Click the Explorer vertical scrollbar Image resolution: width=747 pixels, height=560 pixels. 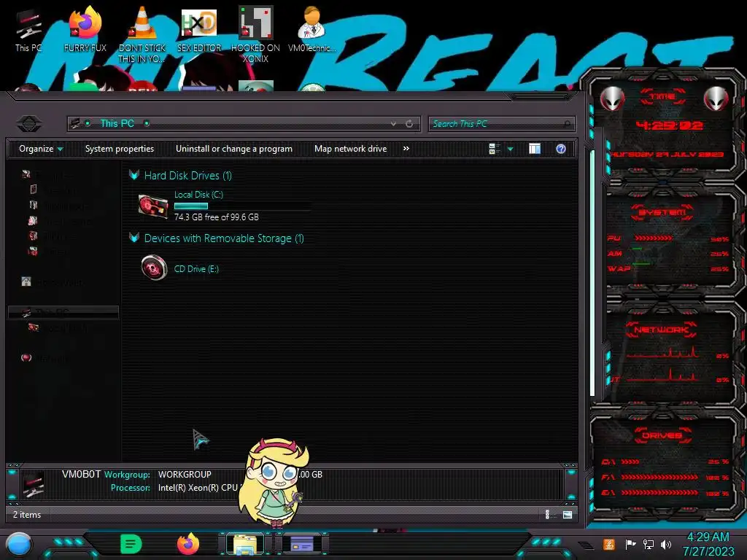click(592, 273)
